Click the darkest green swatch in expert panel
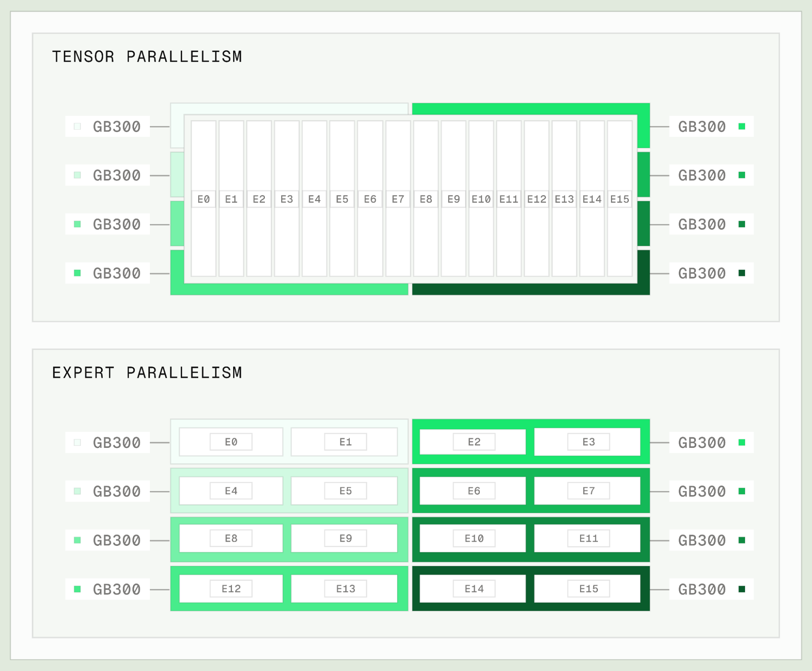This screenshot has width=812, height=671. click(742, 589)
